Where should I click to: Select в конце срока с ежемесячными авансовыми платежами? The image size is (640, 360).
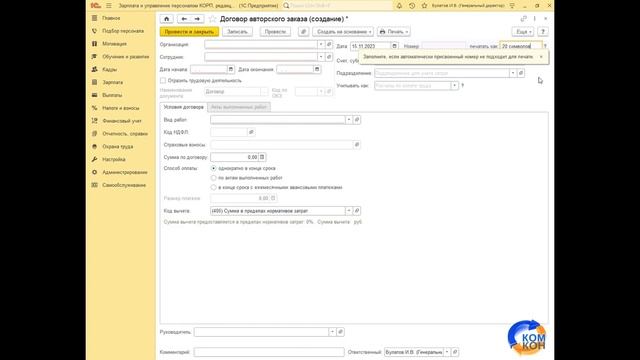[213, 187]
